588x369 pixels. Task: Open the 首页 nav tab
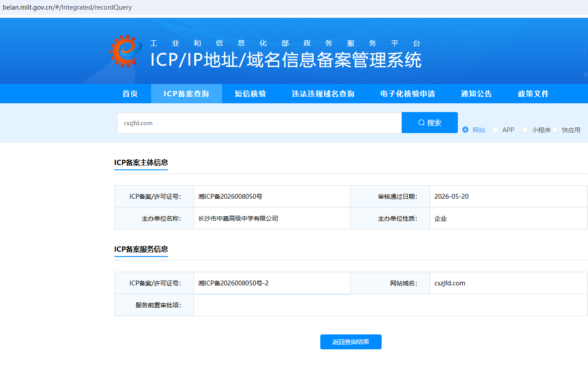coord(130,94)
